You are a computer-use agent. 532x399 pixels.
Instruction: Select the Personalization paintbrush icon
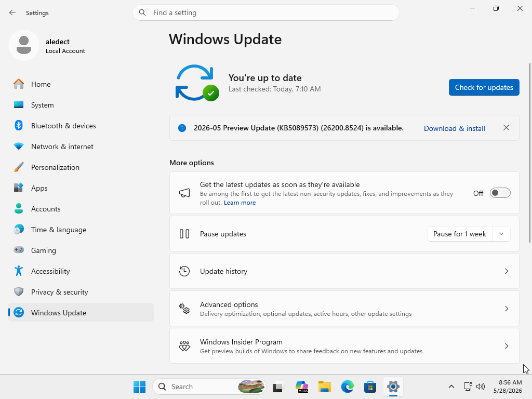pos(19,167)
